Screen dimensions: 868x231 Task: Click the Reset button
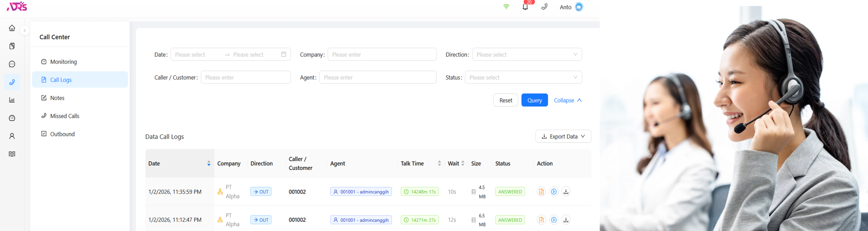point(506,100)
